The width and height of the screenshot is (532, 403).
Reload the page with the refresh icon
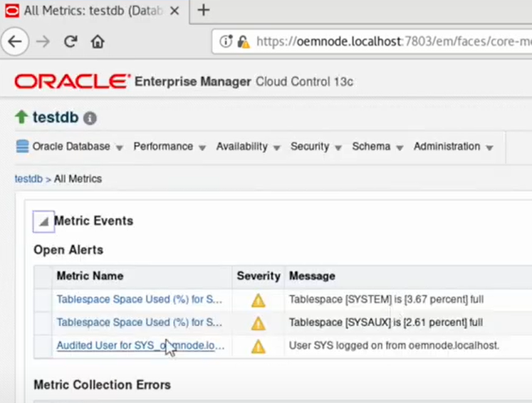click(71, 42)
